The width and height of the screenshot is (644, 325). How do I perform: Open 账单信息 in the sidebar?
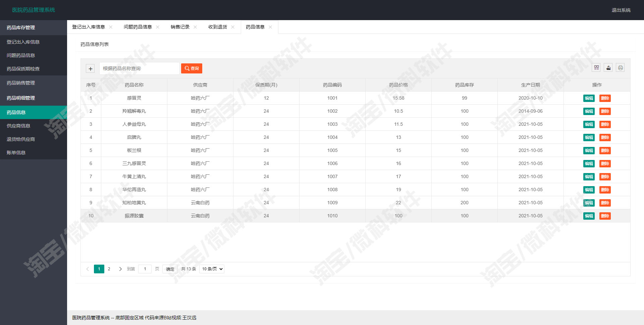click(34, 153)
